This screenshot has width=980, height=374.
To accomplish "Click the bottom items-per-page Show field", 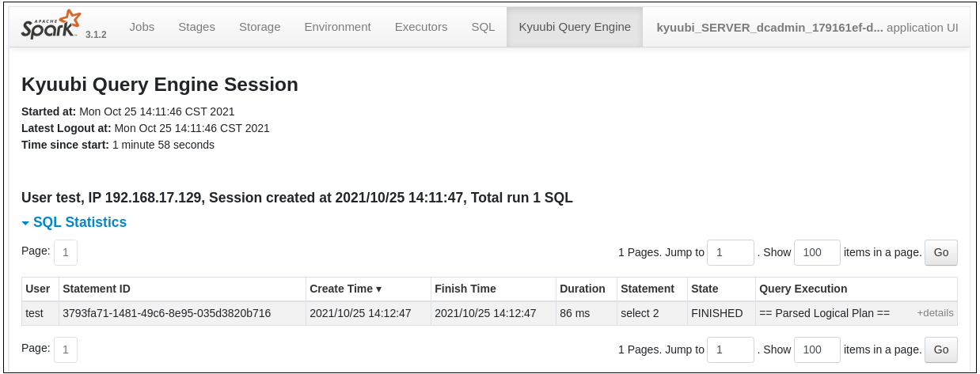I will coord(817,349).
